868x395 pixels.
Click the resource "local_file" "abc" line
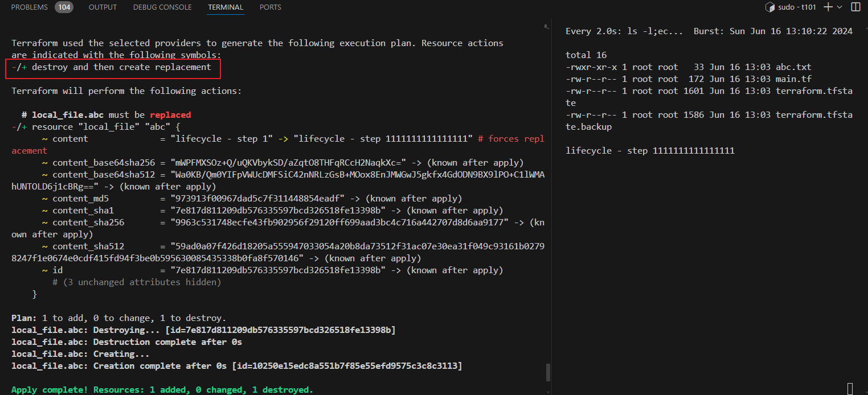(96, 127)
